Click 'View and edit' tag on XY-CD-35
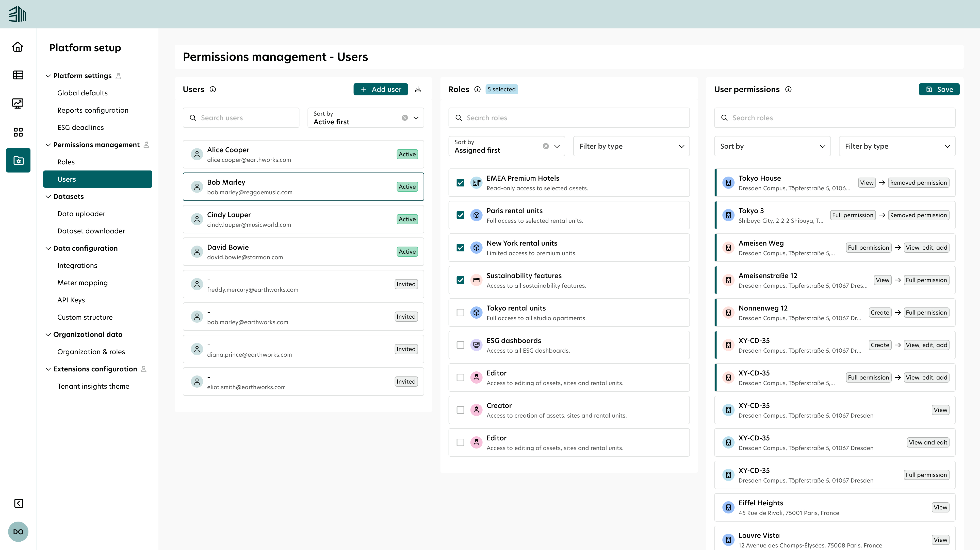Image resolution: width=980 pixels, height=550 pixels. click(928, 442)
